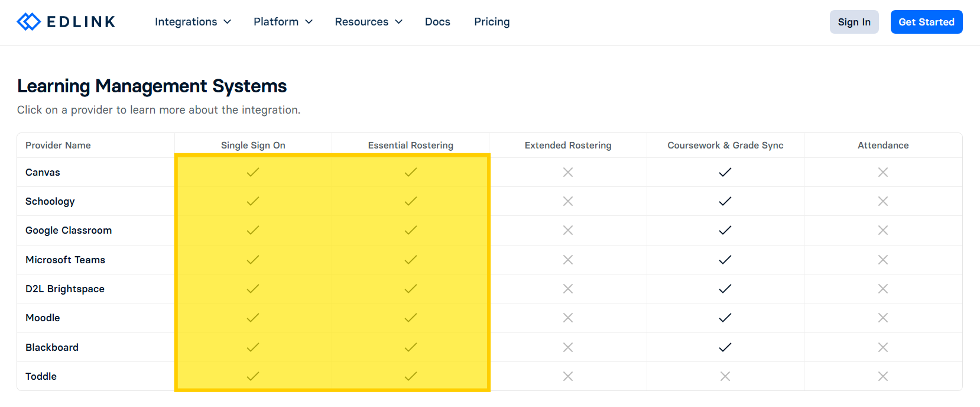Open the Google Classroom provider link
Screen dimensions: 980x407
click(69, 230)
